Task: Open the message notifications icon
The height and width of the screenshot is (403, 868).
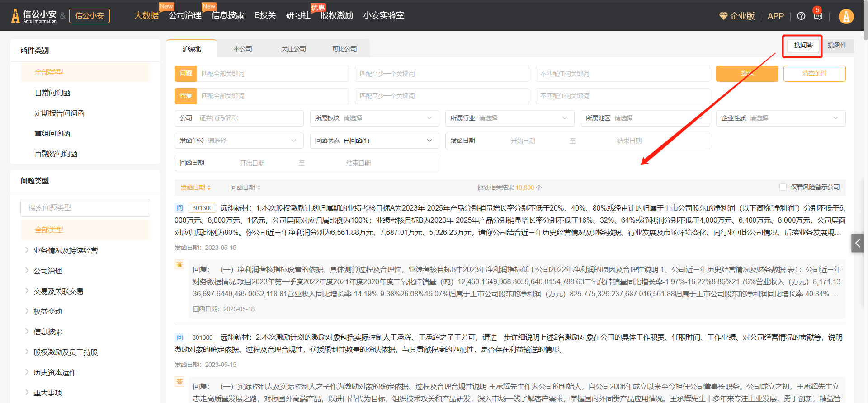Action: [818, 16]
